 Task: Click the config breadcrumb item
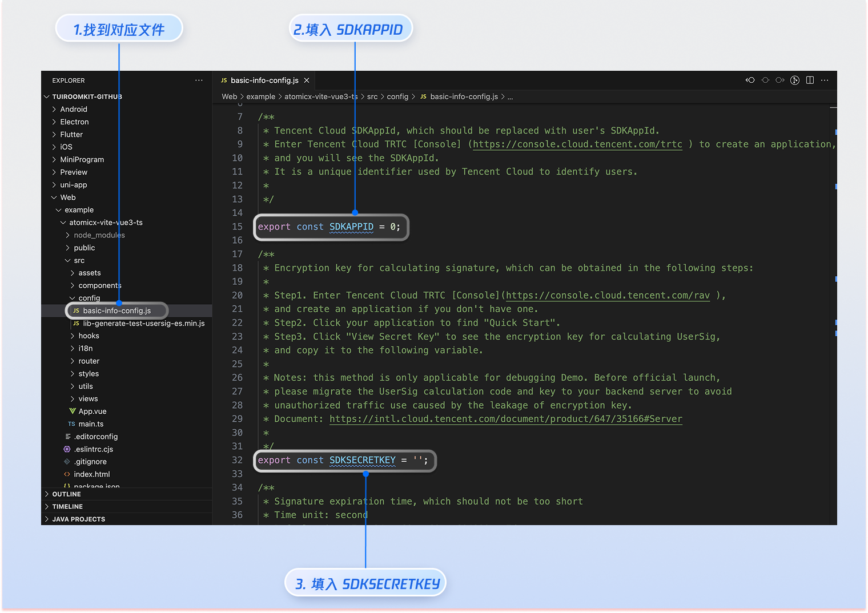[x=397, y=97]
